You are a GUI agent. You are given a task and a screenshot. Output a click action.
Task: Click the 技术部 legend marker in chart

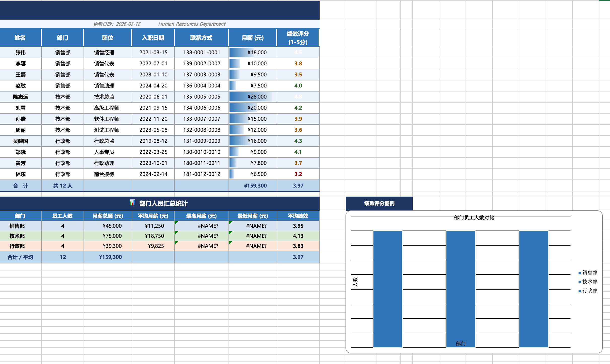pyautogui.click(x=580, y=282)
